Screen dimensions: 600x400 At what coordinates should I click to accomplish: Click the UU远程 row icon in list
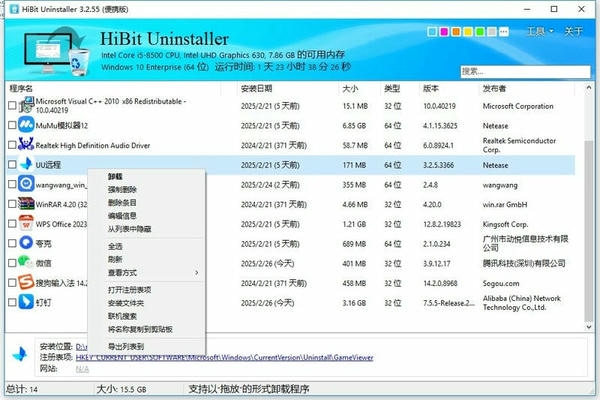pyautogui.click(x=26, y=164)
